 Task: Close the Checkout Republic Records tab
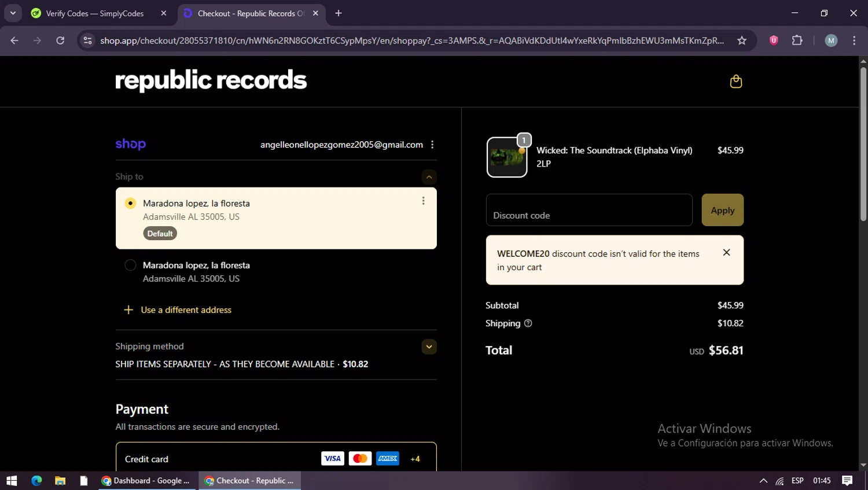pyautogui.click(x=315, y=13)
